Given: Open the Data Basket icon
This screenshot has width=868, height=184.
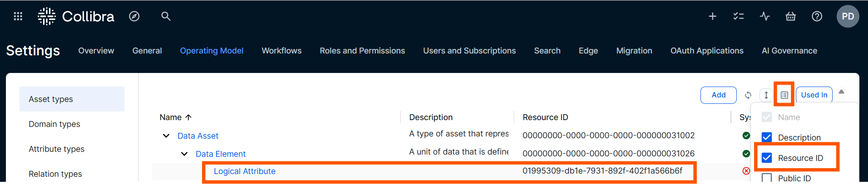Looking at the screenshot, I should coord(791,16).
